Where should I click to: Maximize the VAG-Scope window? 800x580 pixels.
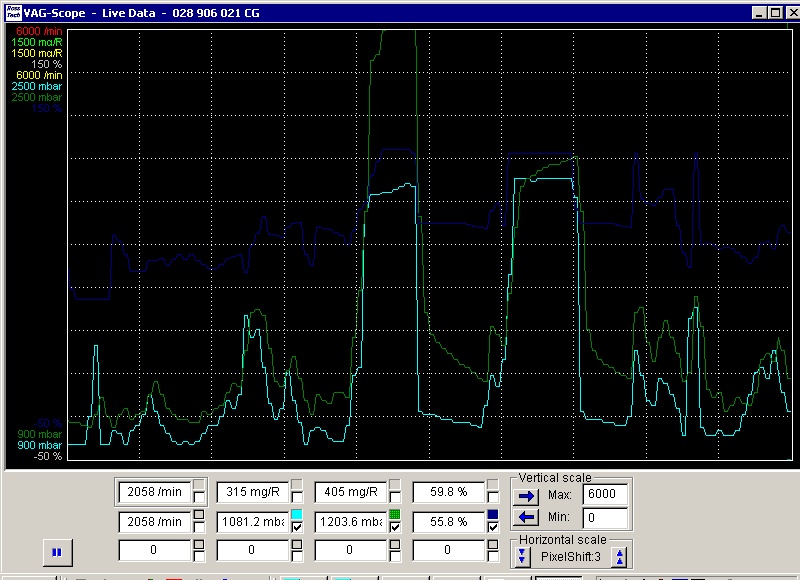pos(776,13)
